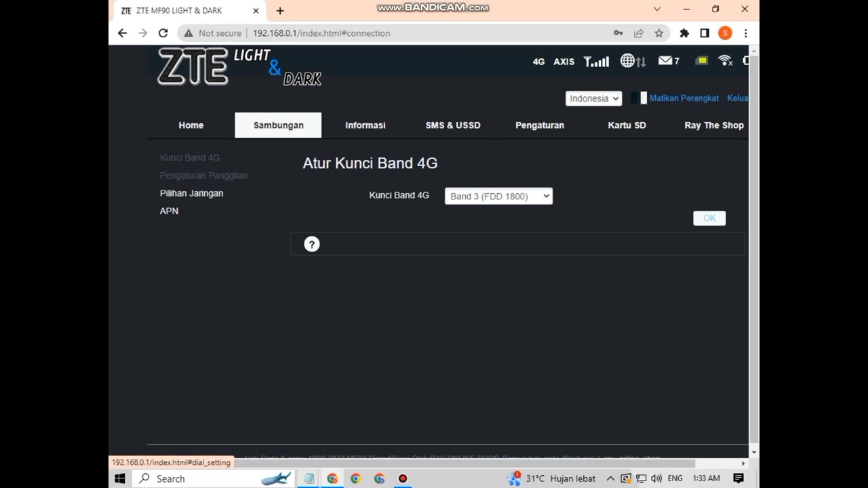868x488 pixels.
Task: Open the Ray The Shop tab
Action: (x=714, y=125)
